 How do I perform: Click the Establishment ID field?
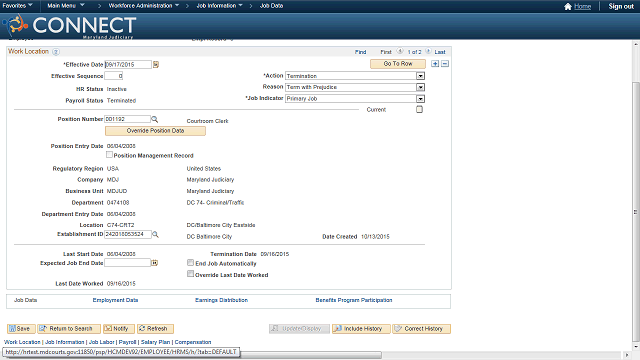[128, 234]
